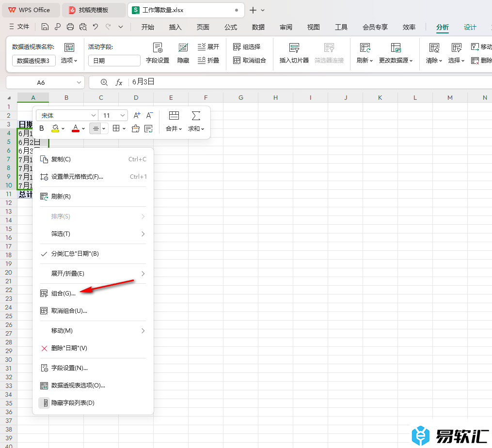This screenshot has height=448, width=492.
Task: Click font color red A swatch
Action: click(76, 128)
